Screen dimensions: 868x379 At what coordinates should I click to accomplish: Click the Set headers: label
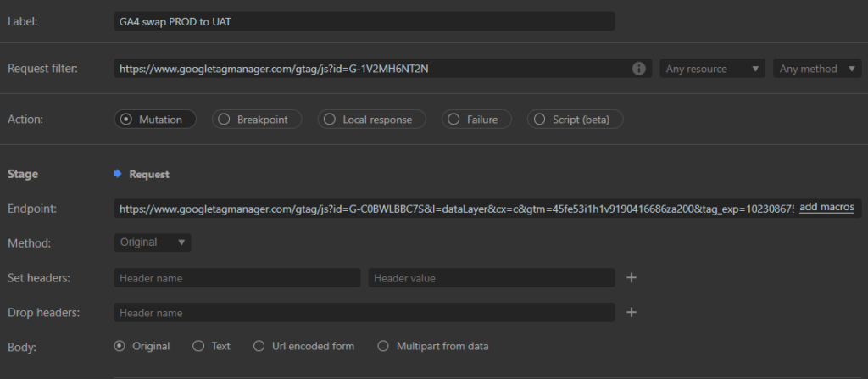(x=39, y=277)
